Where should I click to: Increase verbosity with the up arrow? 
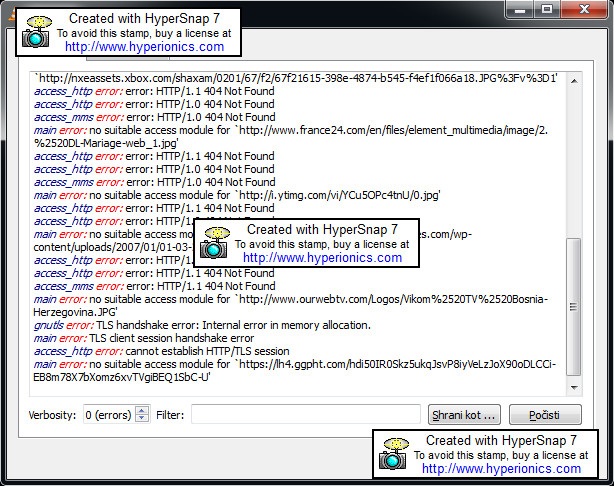[141, 410]
